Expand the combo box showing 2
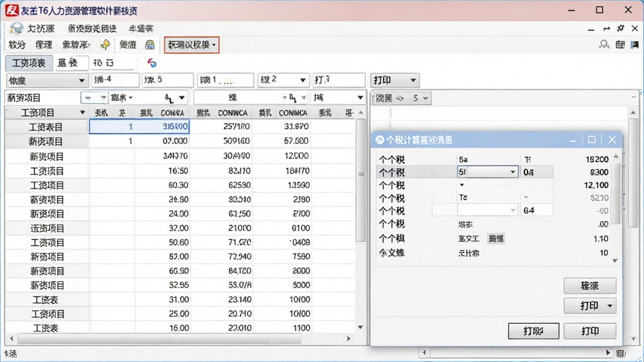The image size is (644, 362). pos(303,80)
